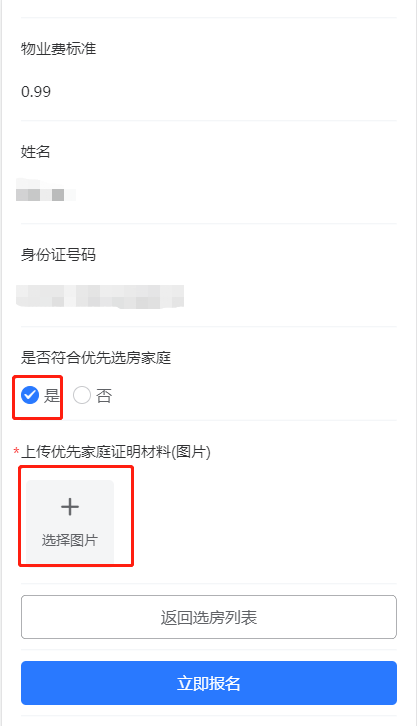Select the empty 否 radio circle
The image size is (417, 726).
point(82,395)
